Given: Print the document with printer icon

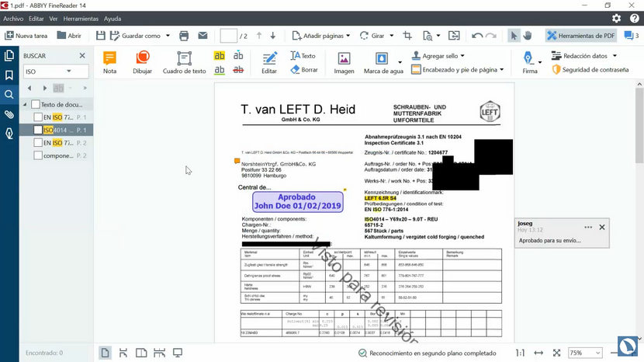Looking at the screenshot, I should [184, 36].
